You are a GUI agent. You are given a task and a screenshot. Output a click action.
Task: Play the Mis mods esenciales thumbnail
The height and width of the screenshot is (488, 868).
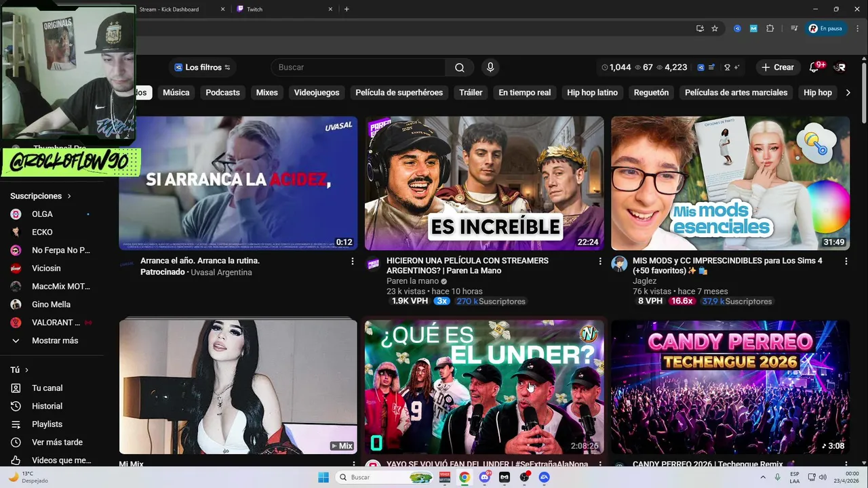click(730, 184)
